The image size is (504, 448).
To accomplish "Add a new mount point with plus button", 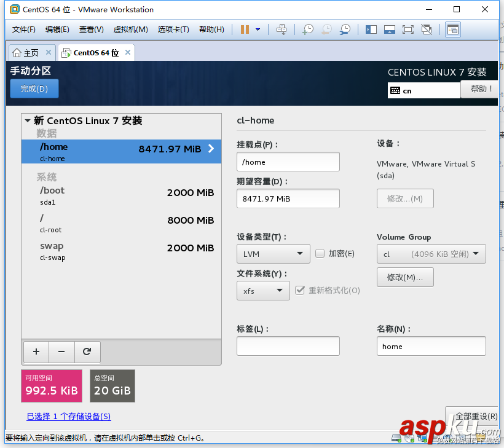I will pos(36,352).
